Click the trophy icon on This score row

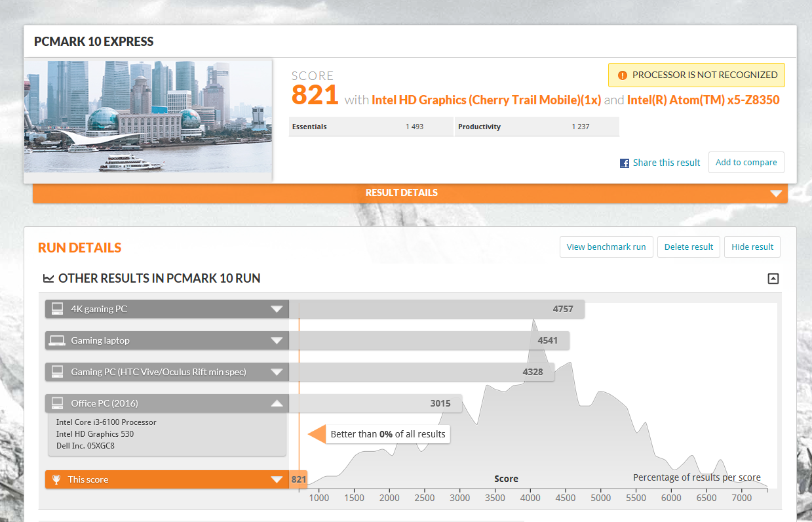pyautogui.click(x=57, y=479)
